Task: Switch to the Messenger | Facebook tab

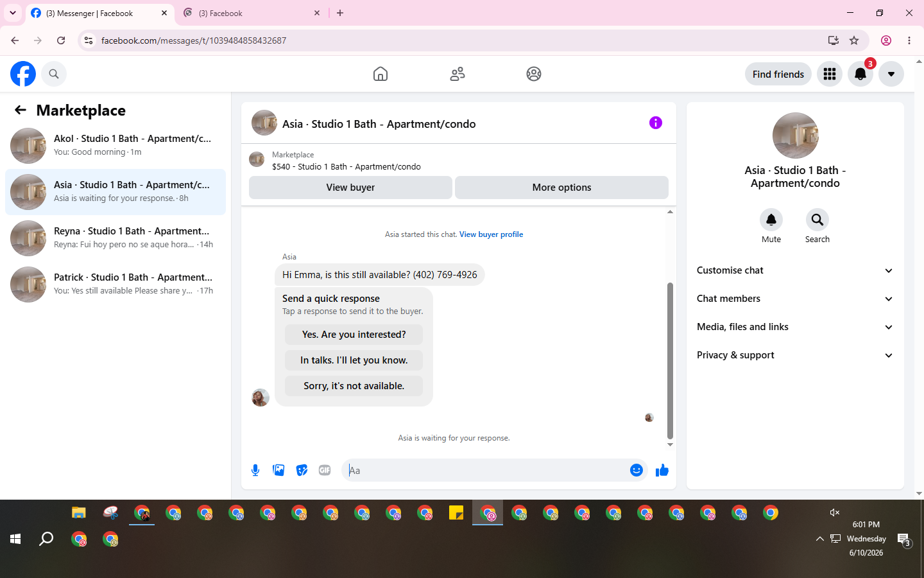Action: (99, 13)
